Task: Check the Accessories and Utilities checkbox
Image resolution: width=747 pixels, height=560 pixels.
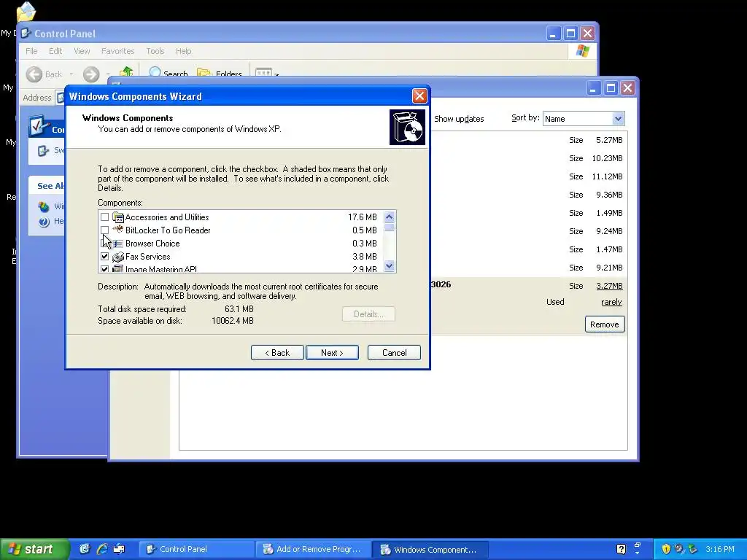Action: click(105, 217)
